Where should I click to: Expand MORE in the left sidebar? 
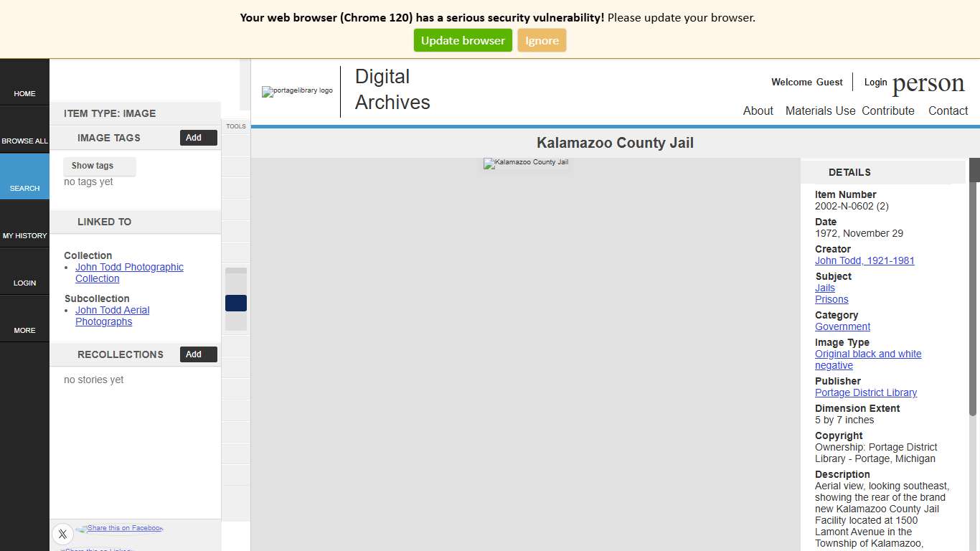25,330
